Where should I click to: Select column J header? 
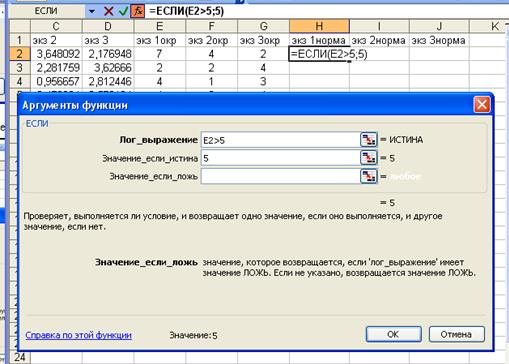click(x=439, y=26)
